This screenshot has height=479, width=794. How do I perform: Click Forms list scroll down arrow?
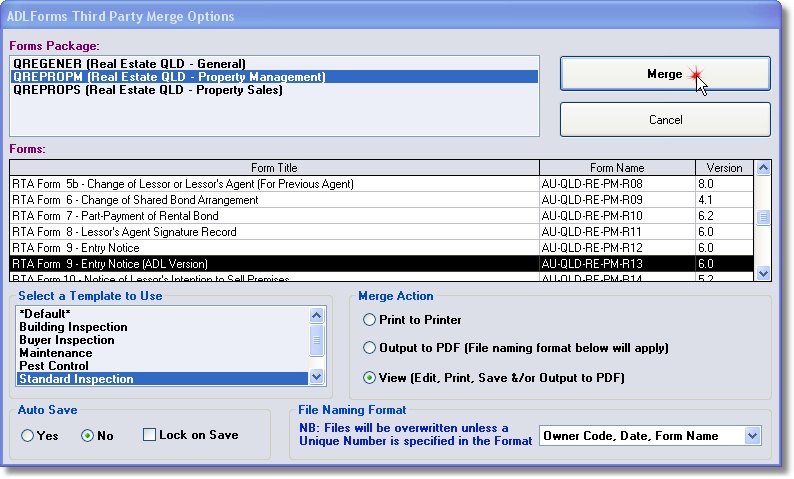tap(763, 273)
